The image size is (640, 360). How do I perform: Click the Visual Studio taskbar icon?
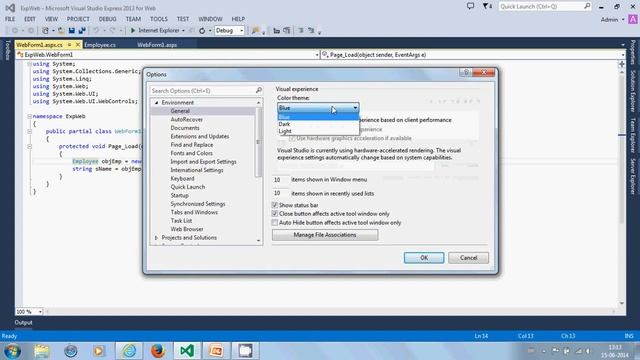click(x=187, y=351)
